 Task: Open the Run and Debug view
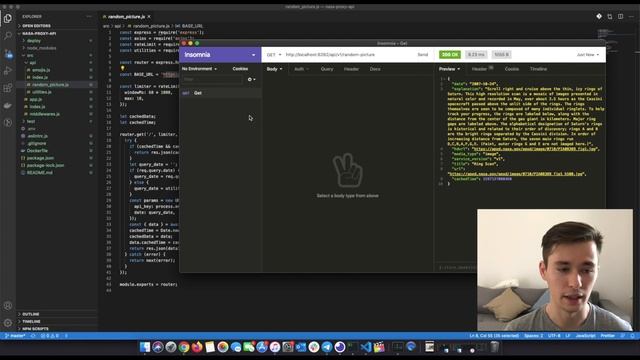(x=8, y=71)
